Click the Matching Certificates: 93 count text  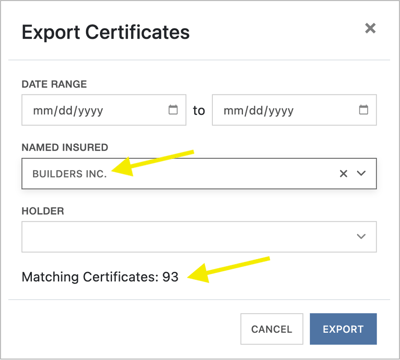[100, 277]
